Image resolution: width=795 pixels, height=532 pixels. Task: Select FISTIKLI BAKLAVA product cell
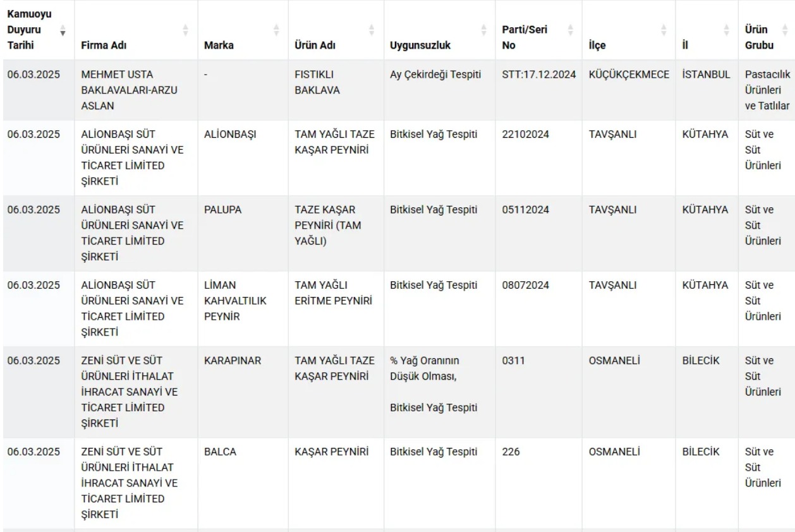(336, 90)
